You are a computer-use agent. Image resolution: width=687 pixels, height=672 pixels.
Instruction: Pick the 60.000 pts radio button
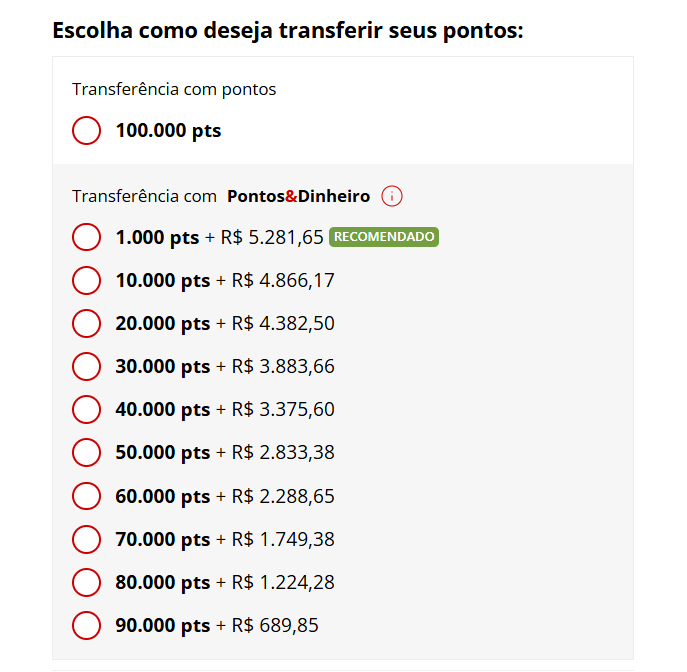87,496
